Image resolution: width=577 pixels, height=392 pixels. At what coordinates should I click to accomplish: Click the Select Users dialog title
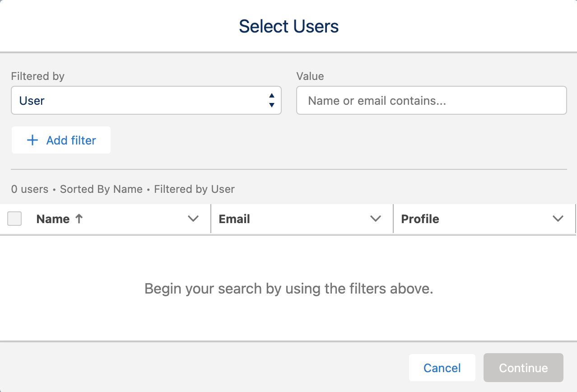288,26
